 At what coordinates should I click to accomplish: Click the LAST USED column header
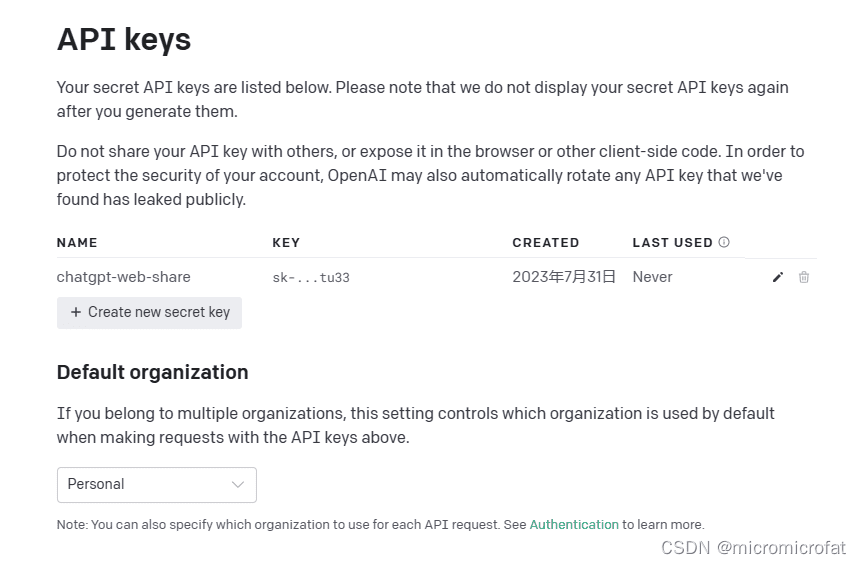pos(673,243)
